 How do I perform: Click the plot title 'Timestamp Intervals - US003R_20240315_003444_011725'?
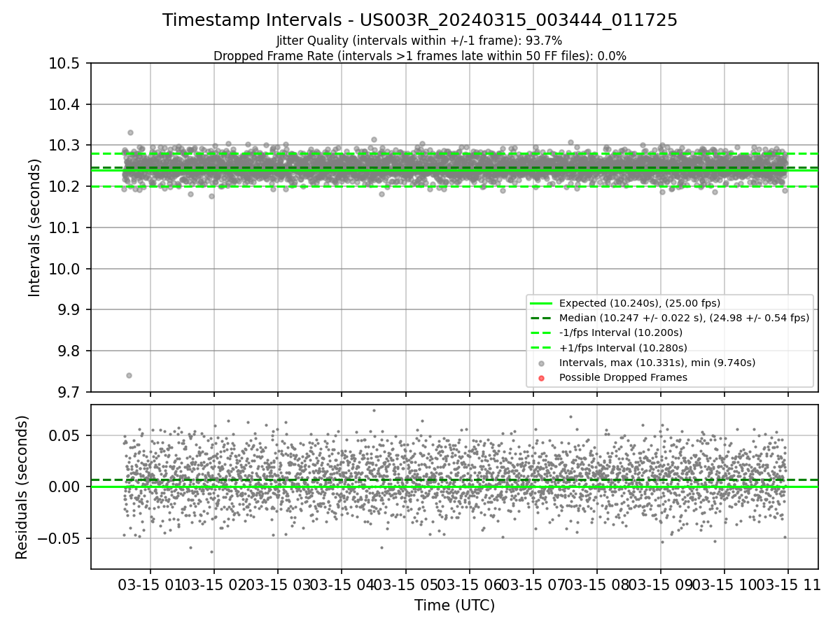420,20
